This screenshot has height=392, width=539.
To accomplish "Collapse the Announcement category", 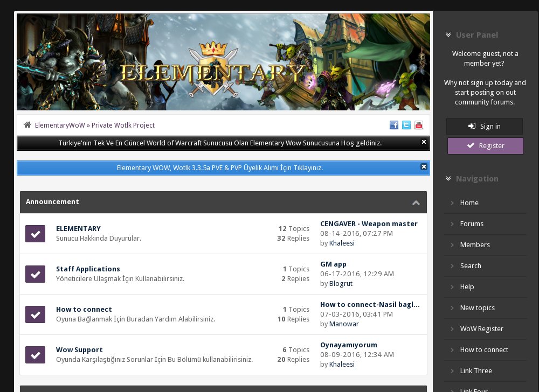I will (416, 202).
